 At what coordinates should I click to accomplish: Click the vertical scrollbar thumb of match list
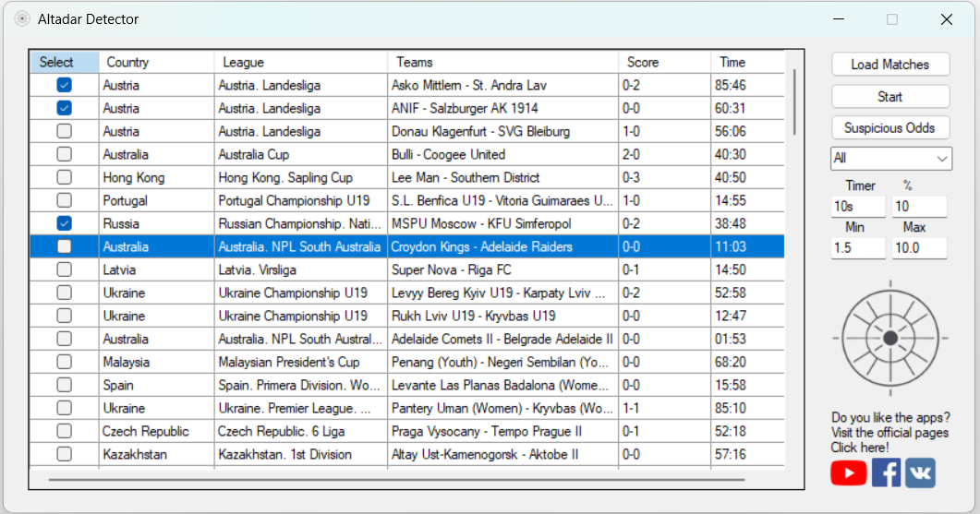click(794, 102)
